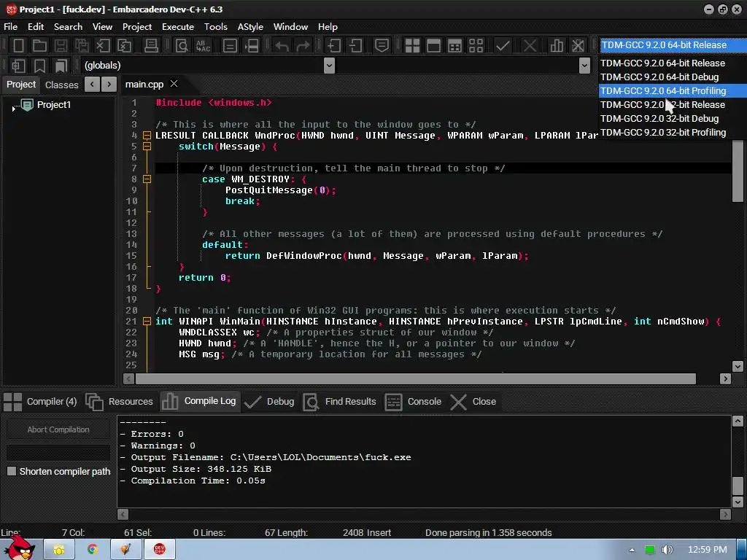This screenshot has width=747, height=560.
Task: Switch to the Find Results tab
Action: [340, 402]
